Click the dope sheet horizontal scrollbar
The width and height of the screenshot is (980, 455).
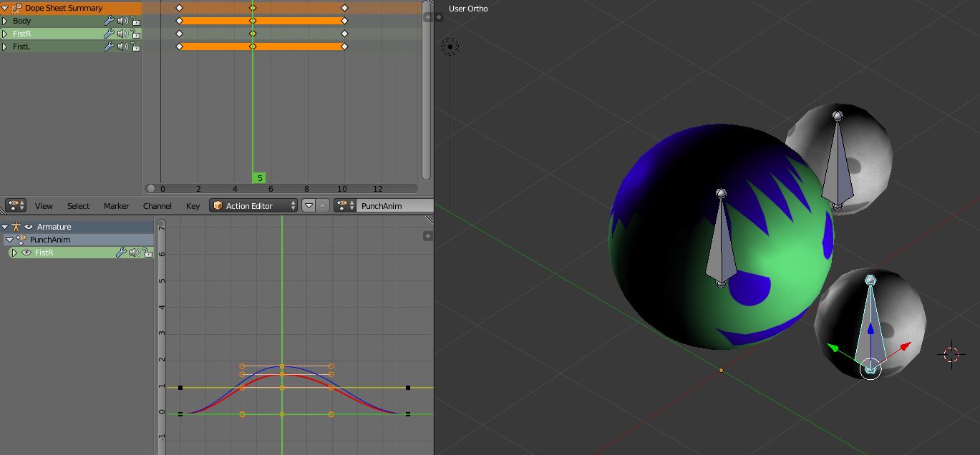[281, 189]
